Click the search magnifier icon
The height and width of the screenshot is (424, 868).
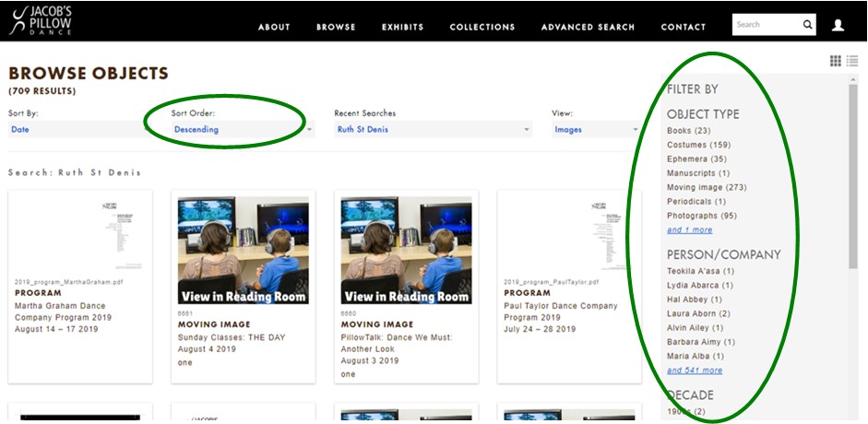click(807, 25)
